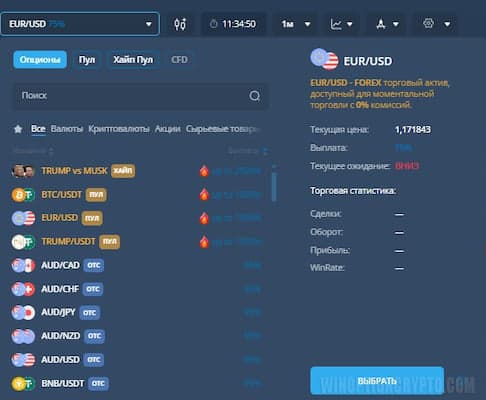Viewport: 486px width, 400px height.
Task: Click the BTC/USDT coin icon
Action: click(x=23, y=195)
